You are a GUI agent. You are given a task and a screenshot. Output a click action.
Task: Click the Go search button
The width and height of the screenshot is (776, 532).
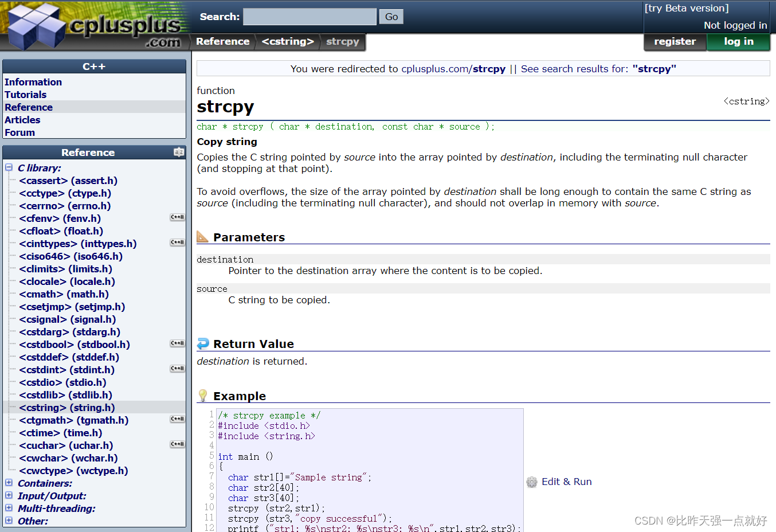coord(391,17)
